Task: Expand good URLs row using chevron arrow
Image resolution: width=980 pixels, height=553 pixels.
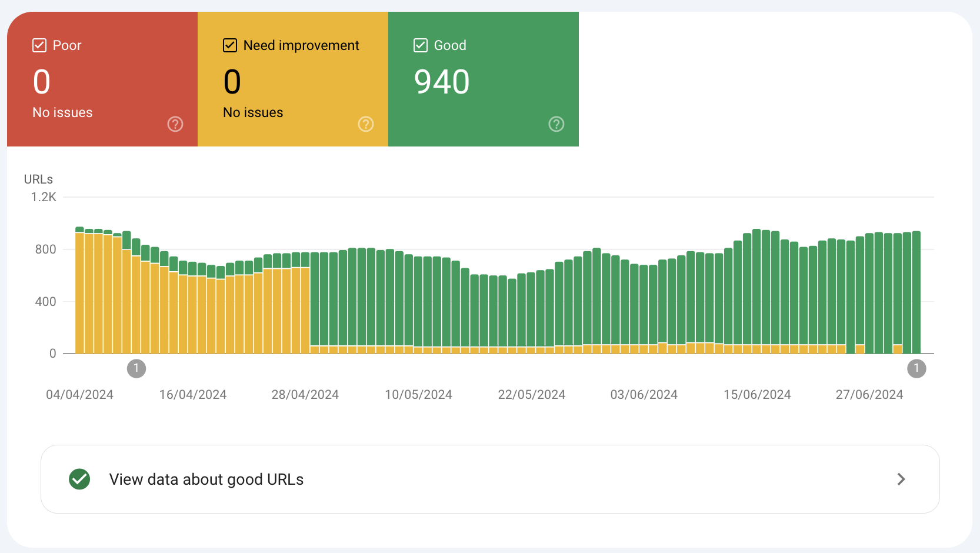Action: tap(901, 479)
